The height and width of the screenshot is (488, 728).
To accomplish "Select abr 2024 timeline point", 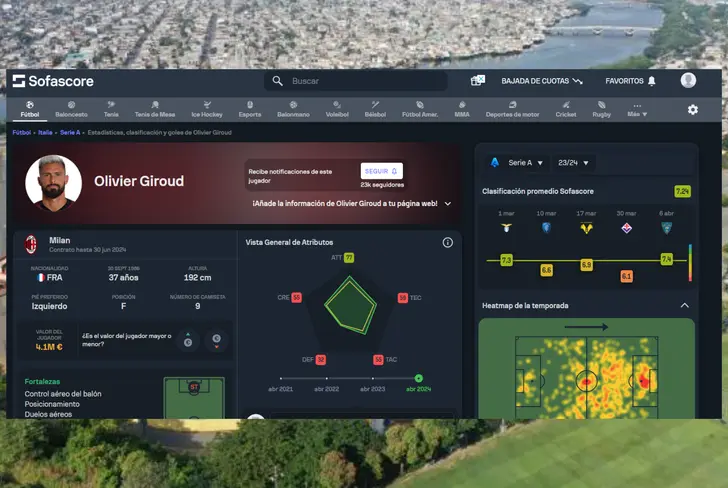I will [x=418, y=379].
